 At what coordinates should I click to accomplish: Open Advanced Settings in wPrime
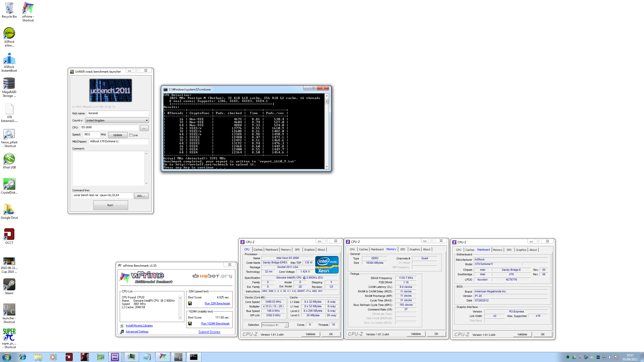click(x=137, y=332)
